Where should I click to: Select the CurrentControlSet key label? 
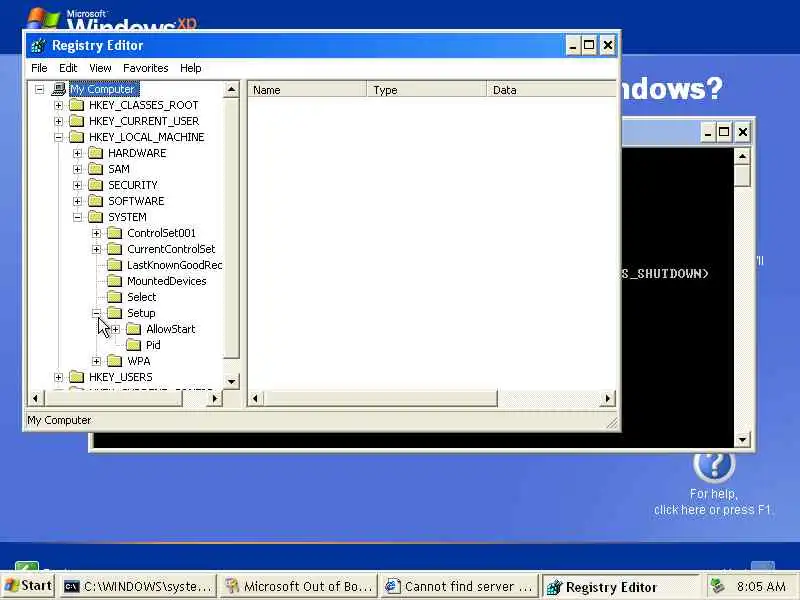[x=171, y=249]
